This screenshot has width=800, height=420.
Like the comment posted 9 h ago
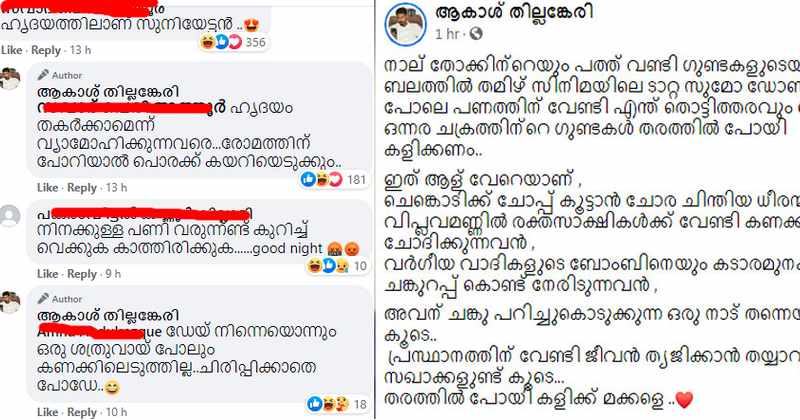[x=47, y=274]
